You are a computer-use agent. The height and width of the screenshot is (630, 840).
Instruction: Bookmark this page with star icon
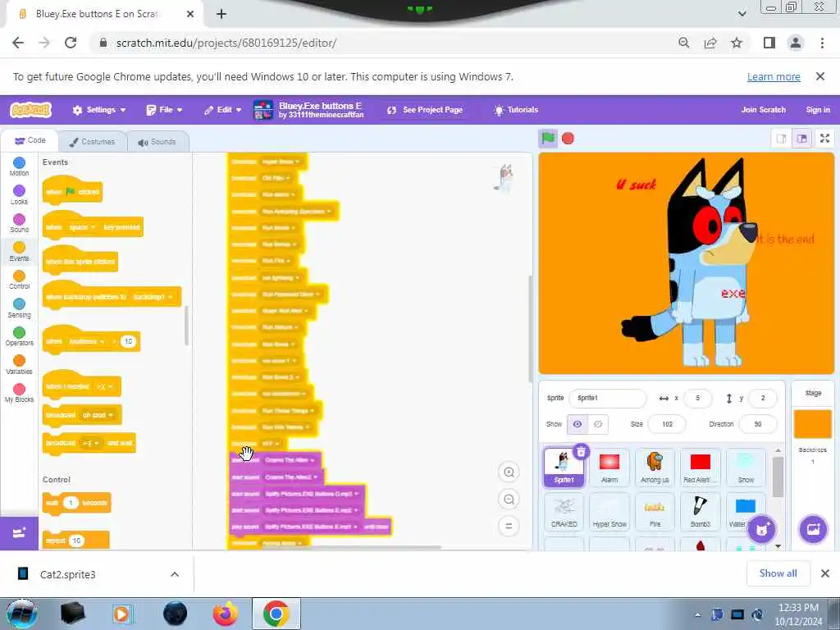(x=737, y=43)
